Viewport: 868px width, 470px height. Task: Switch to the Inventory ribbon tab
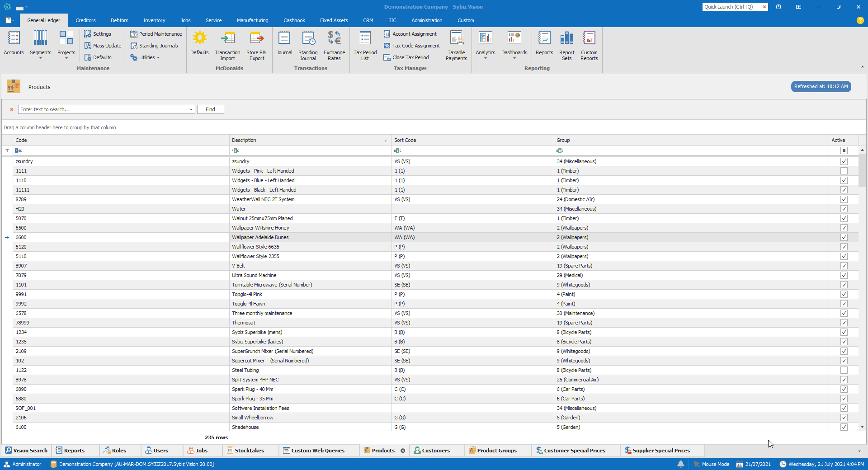point(154,20)
